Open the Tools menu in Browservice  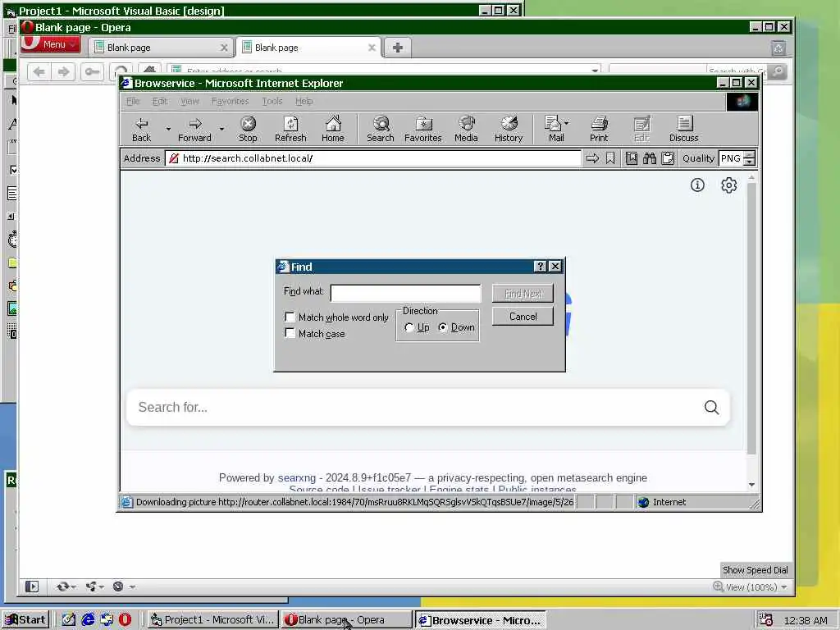pos(272,101)
